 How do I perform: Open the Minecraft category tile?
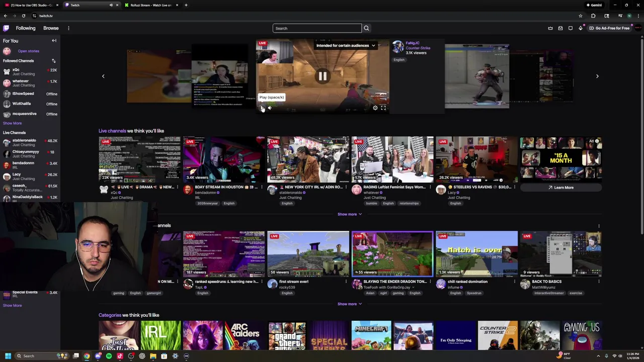371,335
